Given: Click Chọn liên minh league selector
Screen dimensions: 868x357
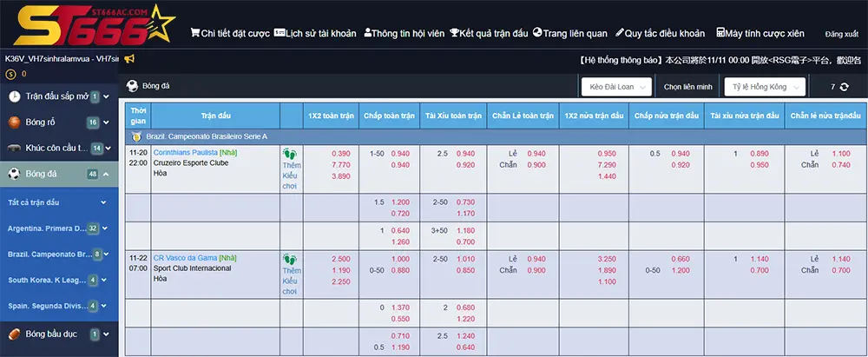Looking at the screenshot, I should [687, 87].
